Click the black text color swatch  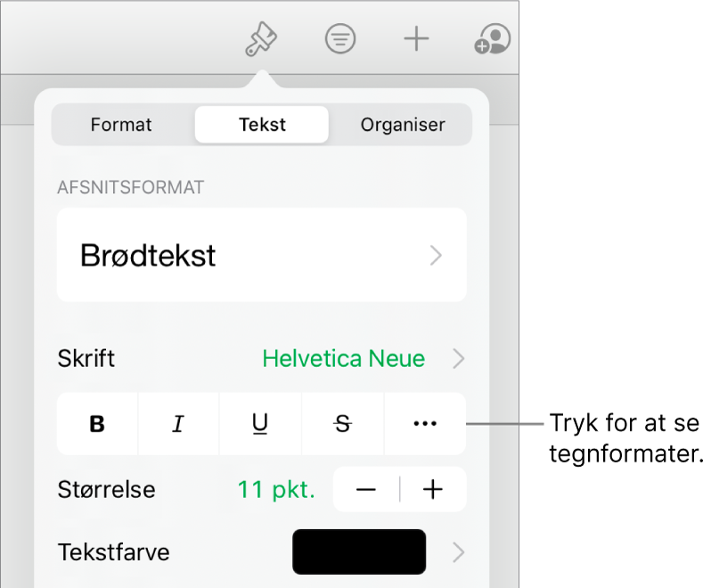pyautogui.click(x=359, y=552)
